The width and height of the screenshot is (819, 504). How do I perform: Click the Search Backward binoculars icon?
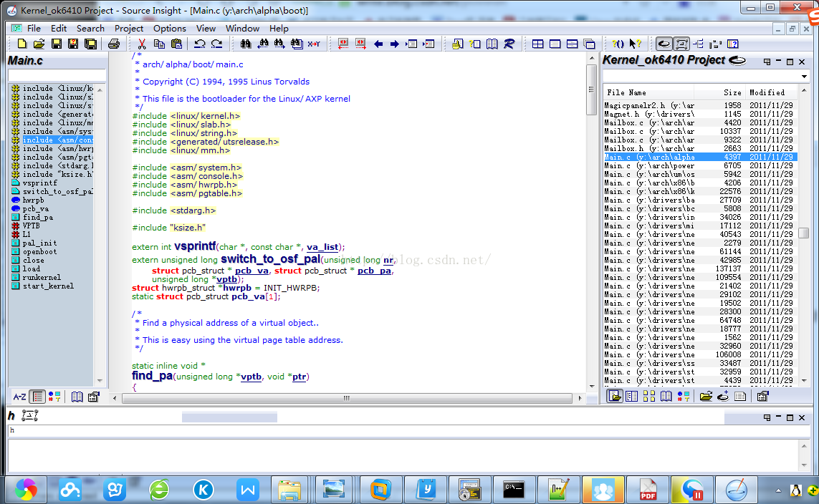click(263, 44)
